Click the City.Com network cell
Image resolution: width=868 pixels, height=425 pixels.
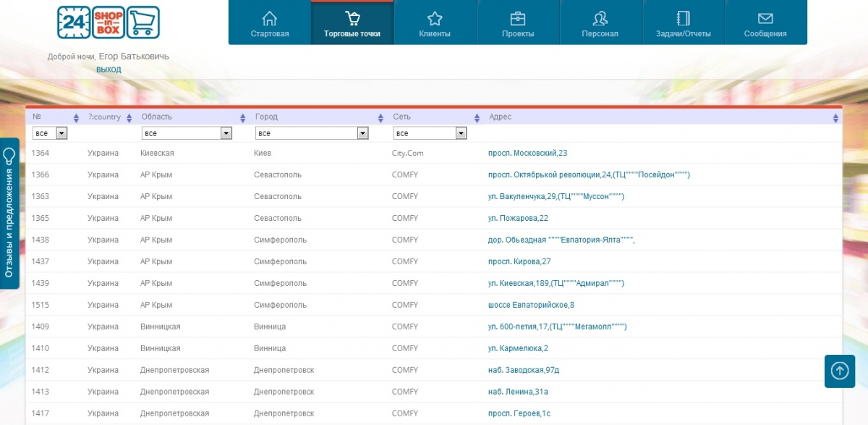(x=408, y=153)
